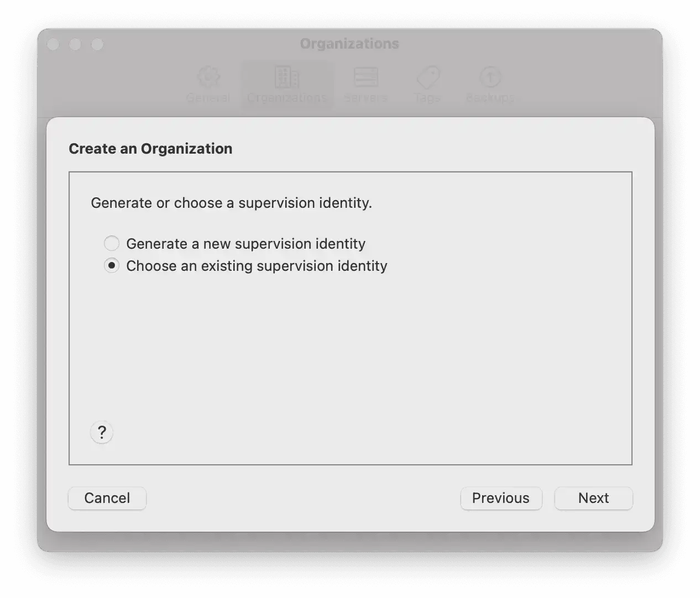Open the Backups preferences tab
This screenshot has height=598, width=700.
(x=490, y=85)
